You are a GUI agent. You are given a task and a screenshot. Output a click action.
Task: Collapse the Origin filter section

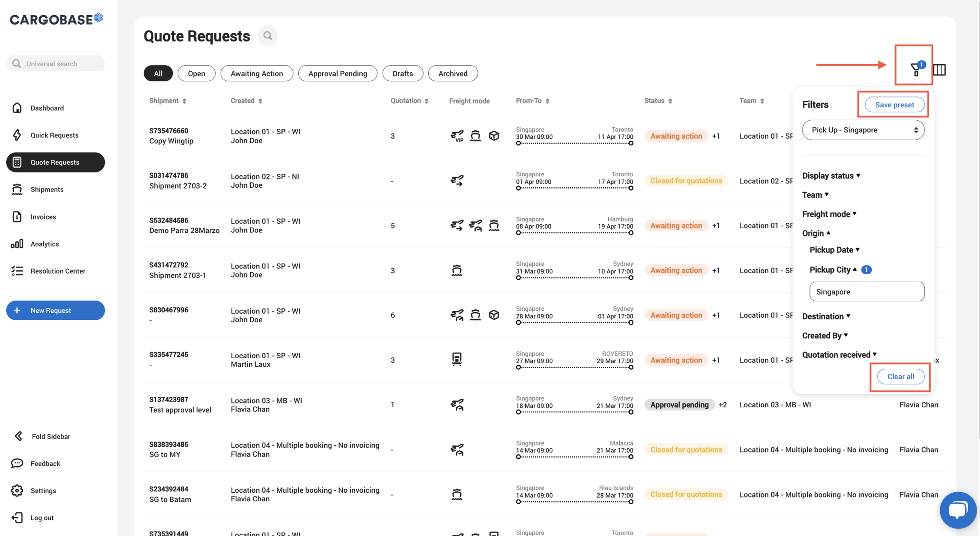pos(816,233)
